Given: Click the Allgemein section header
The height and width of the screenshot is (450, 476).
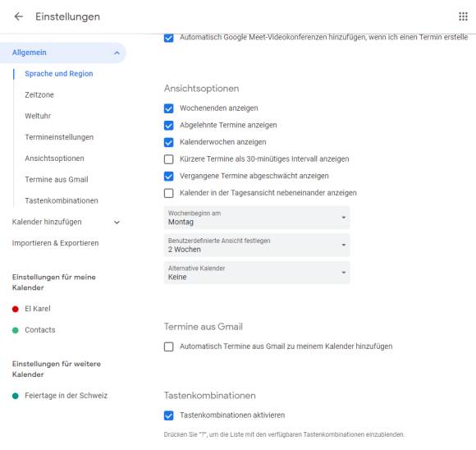Looking at the screenshot, I should click(63, 53).
